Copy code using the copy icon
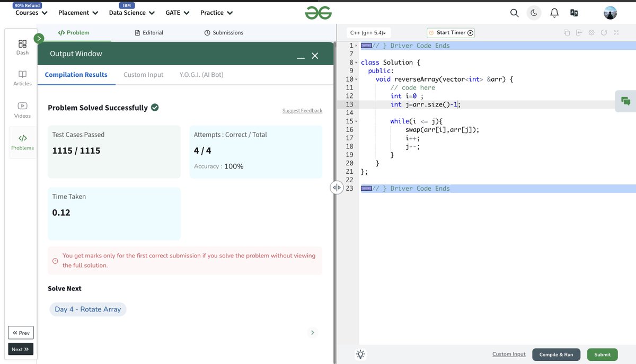 coord(567,33)
